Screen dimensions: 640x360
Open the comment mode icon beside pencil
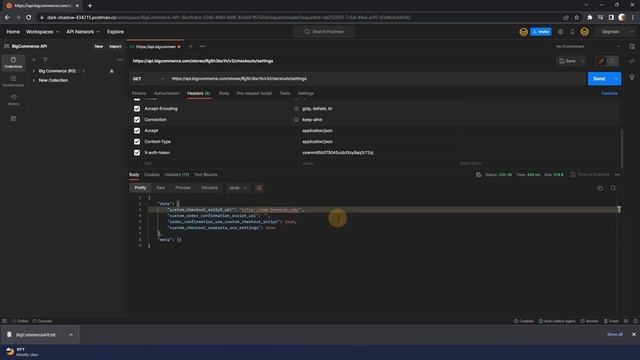click(612, 61)
